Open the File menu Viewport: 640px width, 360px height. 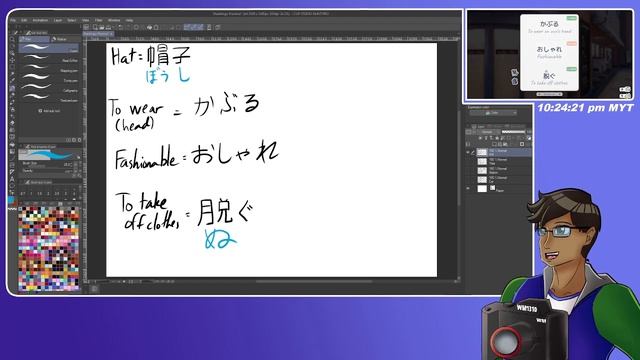[13, 20]
